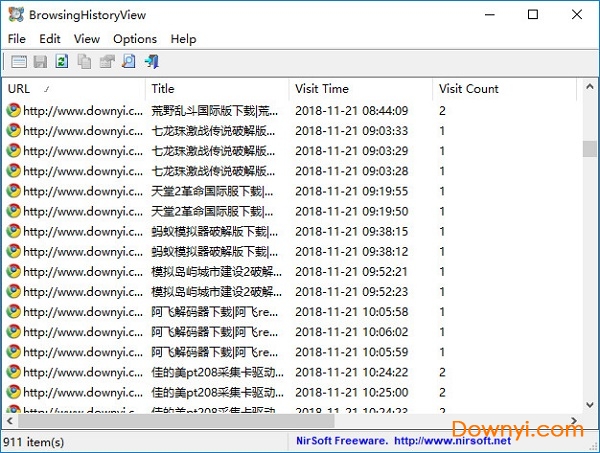Click the Find magnifier toolbar icon
The height and width of the screenshot is (453, 600).
point(128,62)
